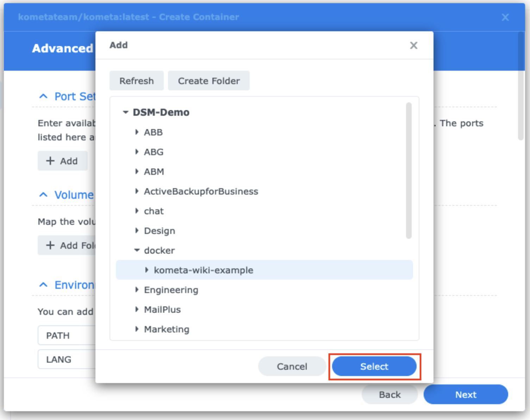Select the ABM folder
The width and height of the screenshot is (530, 420).
[x=154, y=172]
